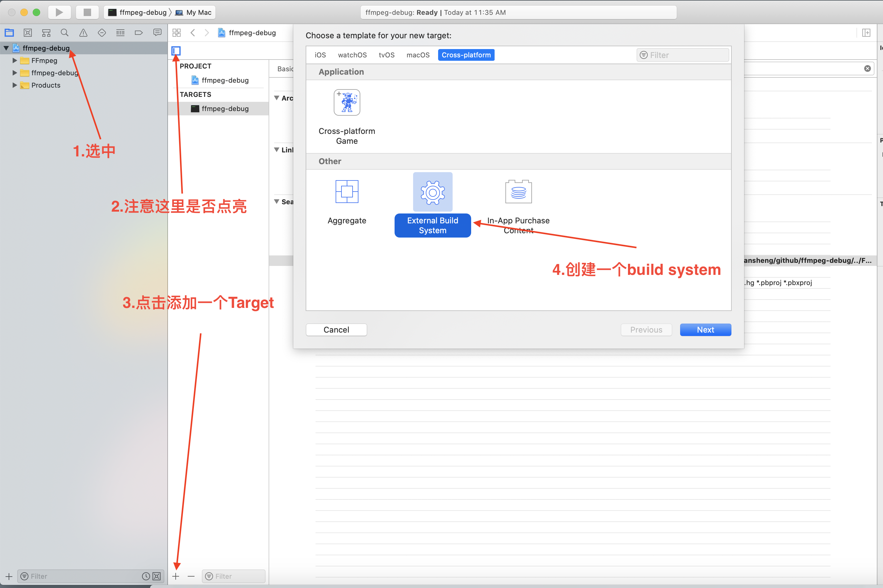Click the Stop button in toolbar
The height and width of the screenshot is (588, 883).
(x=87, y=12)
